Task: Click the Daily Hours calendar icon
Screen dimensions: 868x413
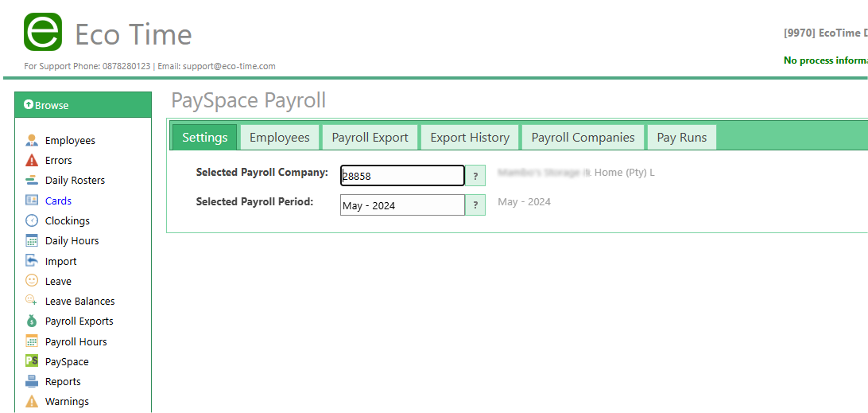Action: tap(32, 240)
